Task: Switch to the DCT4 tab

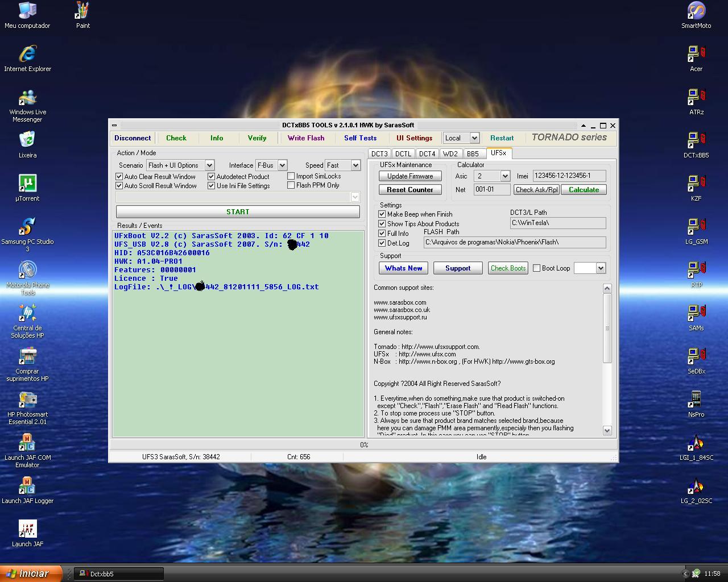Action: [x=427, y=153]
